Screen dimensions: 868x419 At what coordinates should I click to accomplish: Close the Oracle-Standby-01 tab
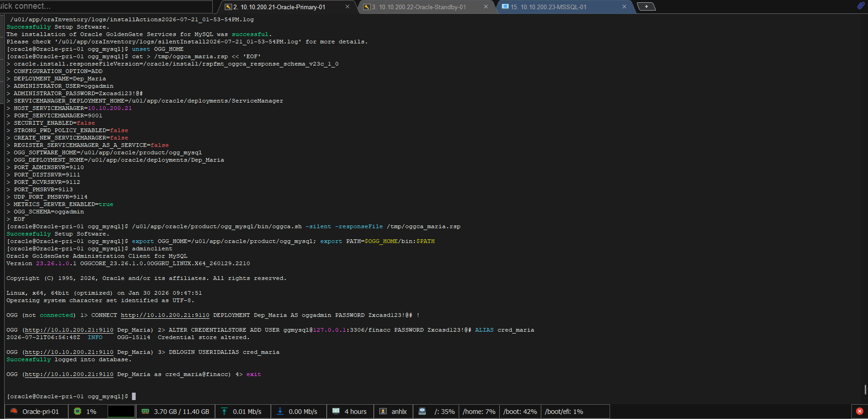click(x=486, y=7)
